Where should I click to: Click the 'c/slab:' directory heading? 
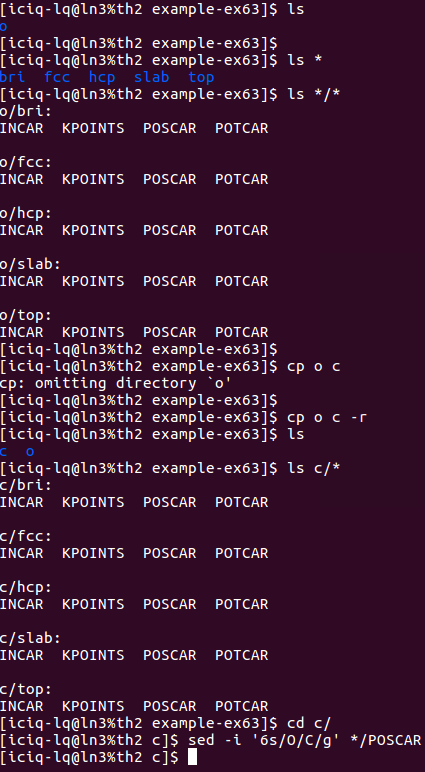(x=31, y=638)
